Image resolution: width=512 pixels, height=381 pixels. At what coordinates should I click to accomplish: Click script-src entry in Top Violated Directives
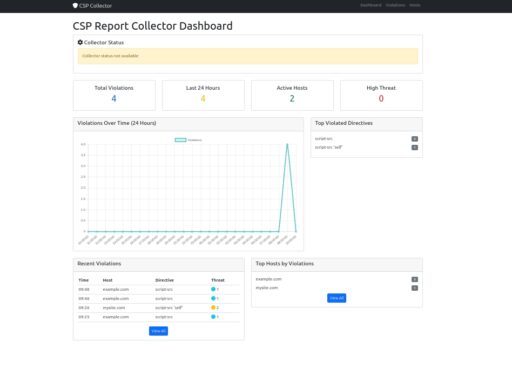[x=323, y=139]
